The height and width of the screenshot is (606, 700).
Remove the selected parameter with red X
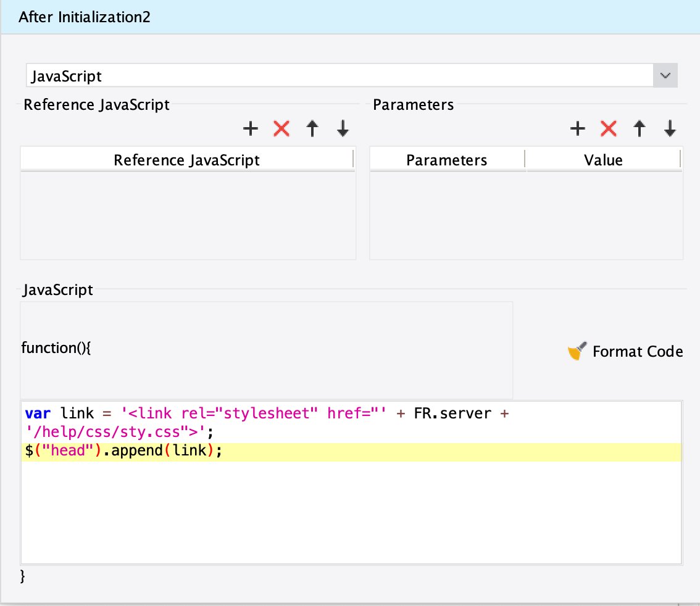point(609,128)
